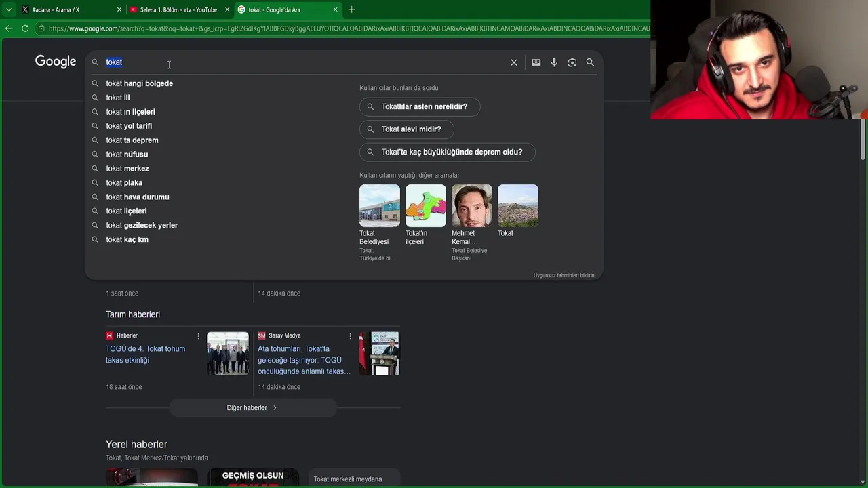The height and width of the screenshot is (488, 868).
Task: Open Tokat'ın ilçeleri map thumbnail
Action: (426, 205)
